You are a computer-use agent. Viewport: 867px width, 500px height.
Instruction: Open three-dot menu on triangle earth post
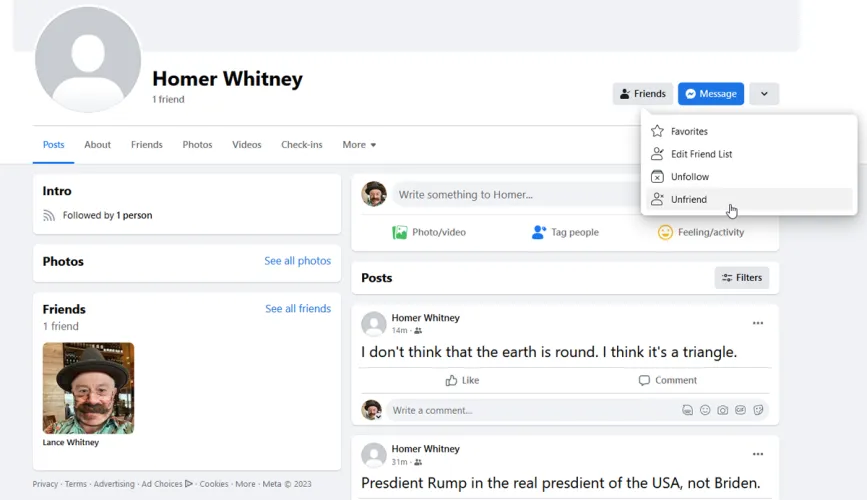(x=758, y=323)
